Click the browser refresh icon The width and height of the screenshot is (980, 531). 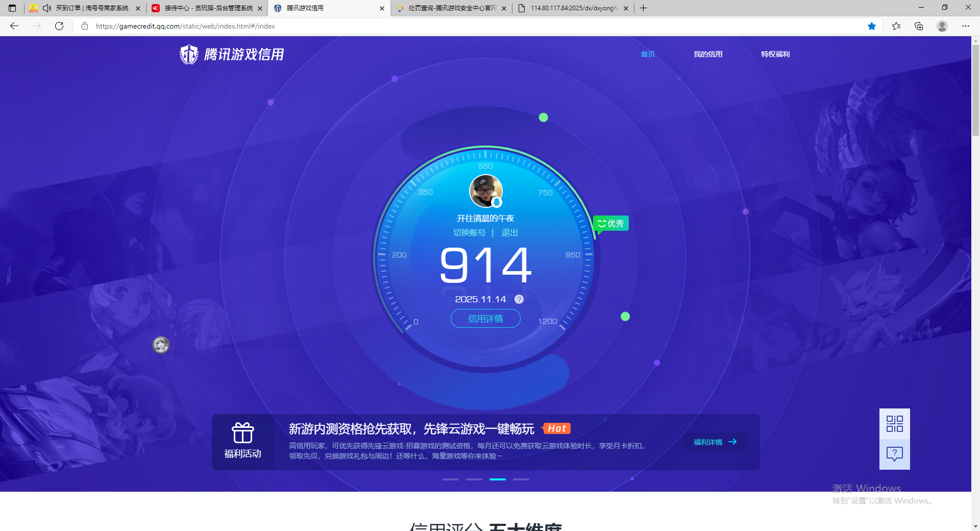(x=59, y=26)
